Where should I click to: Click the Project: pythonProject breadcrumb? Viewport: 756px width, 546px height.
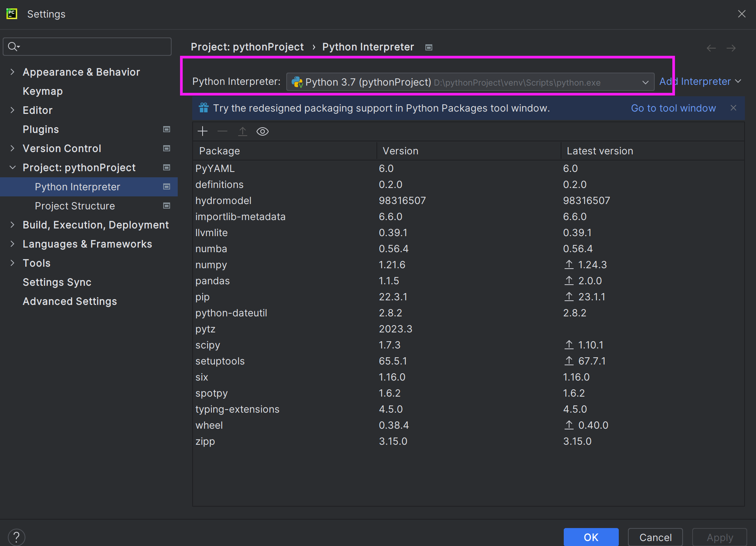(x=247, y=47)
